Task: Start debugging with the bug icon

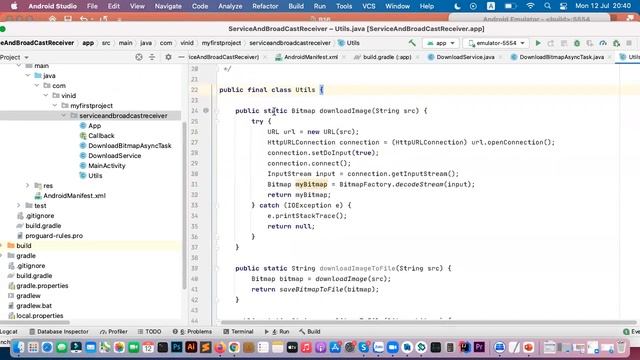Action: 577,43
